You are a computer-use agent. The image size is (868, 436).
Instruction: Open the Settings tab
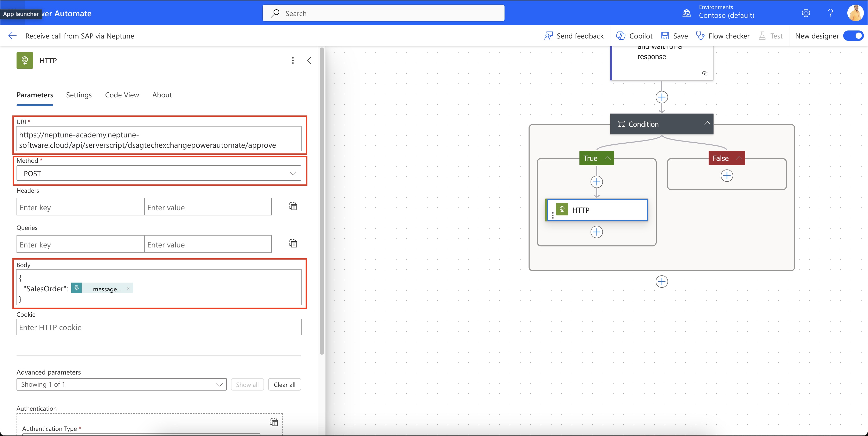(79, 95)
